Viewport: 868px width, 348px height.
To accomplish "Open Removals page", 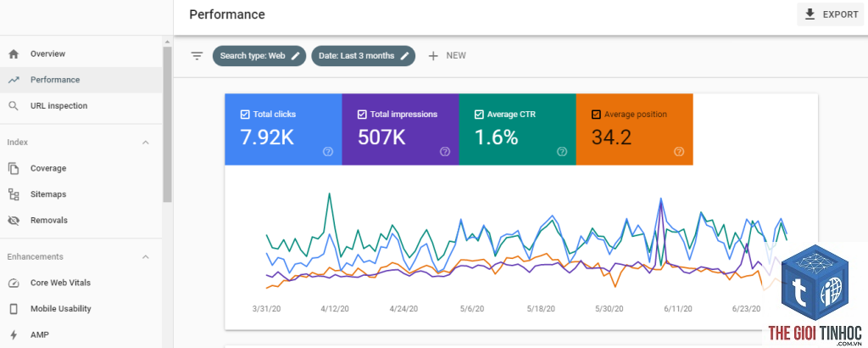I will 81,221.
